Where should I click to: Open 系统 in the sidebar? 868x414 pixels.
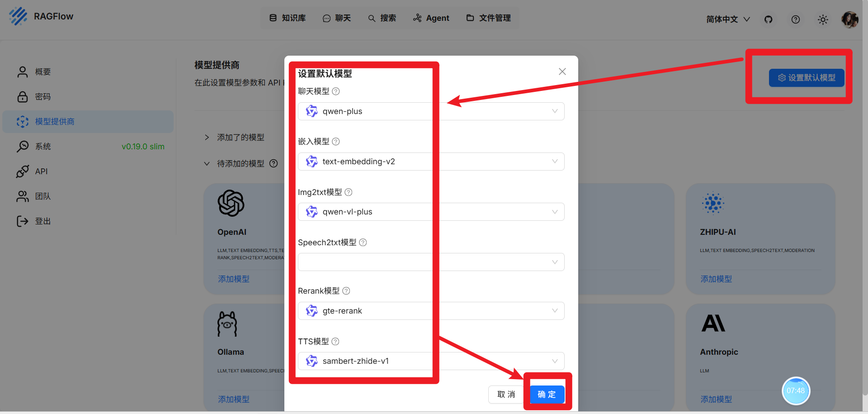88,147
